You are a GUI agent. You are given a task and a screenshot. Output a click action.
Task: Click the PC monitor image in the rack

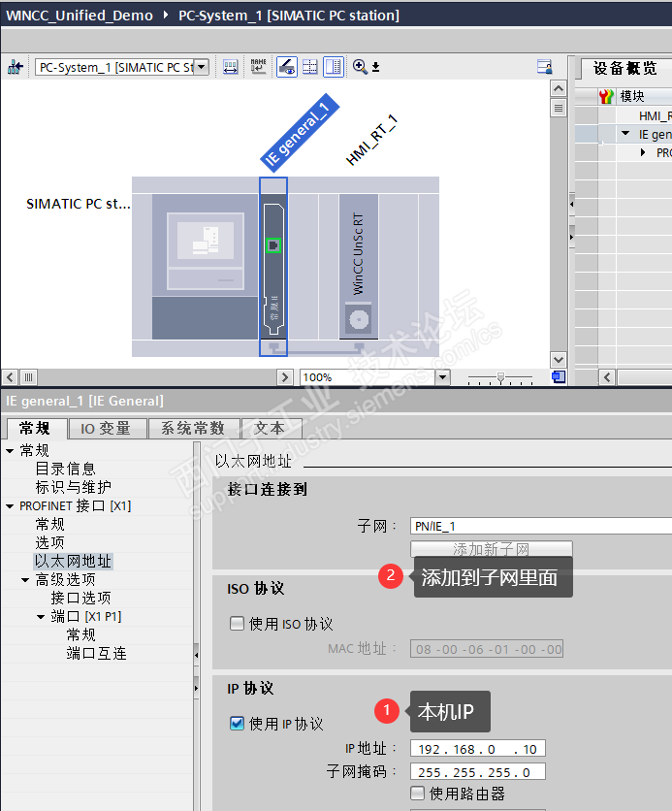206,251
